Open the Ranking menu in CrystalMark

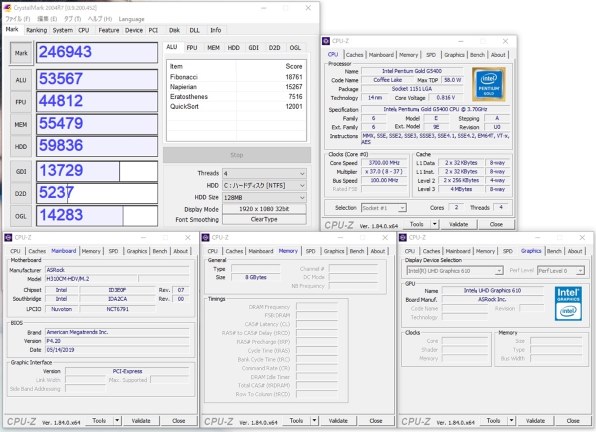coord(36,30)
